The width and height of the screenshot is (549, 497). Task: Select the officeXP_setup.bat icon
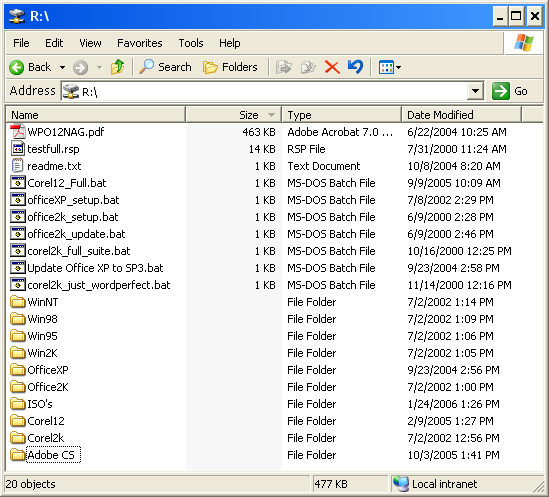[x=18, y=200]
